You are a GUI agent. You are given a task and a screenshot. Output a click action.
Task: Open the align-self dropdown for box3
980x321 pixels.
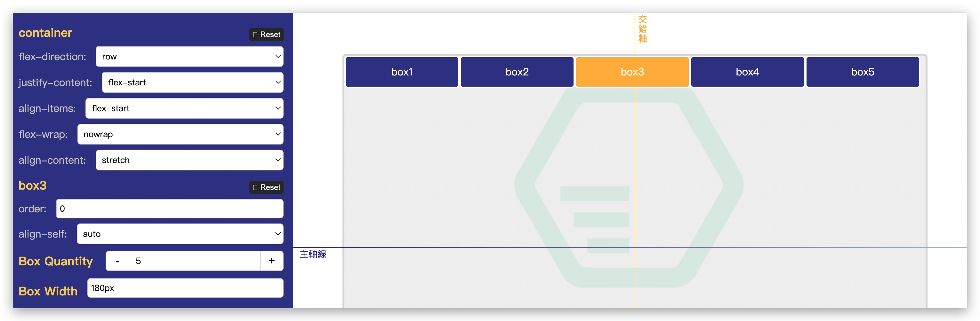[x=180, y=234]
